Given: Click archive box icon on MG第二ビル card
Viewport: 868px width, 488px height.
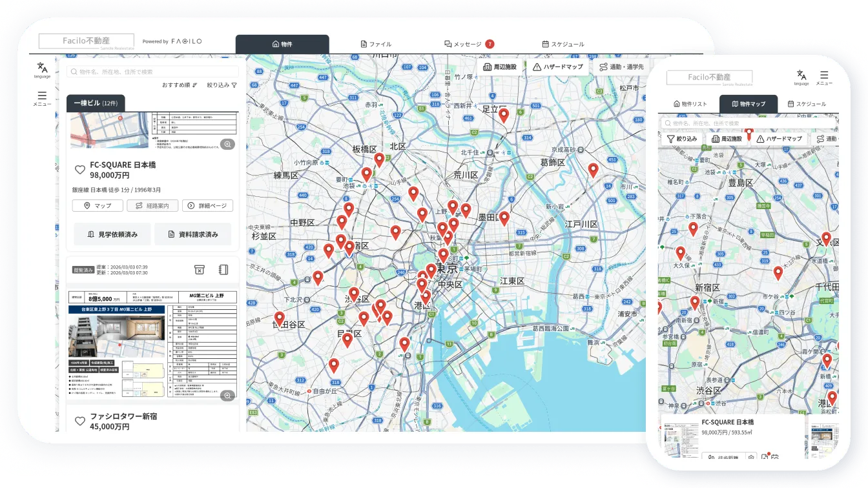Looking at the screenshot, I should click(200, 269).
